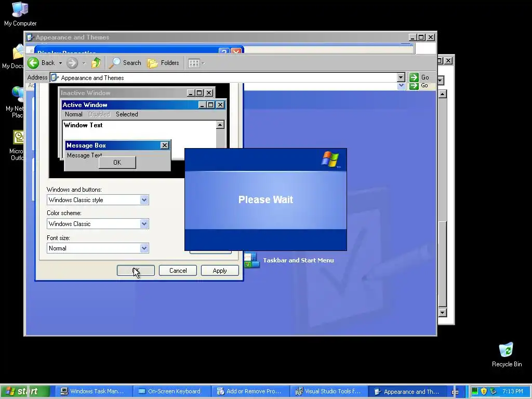
Task: Open Microsoft Outlook desktop icon
Action: tap(16, 145)
